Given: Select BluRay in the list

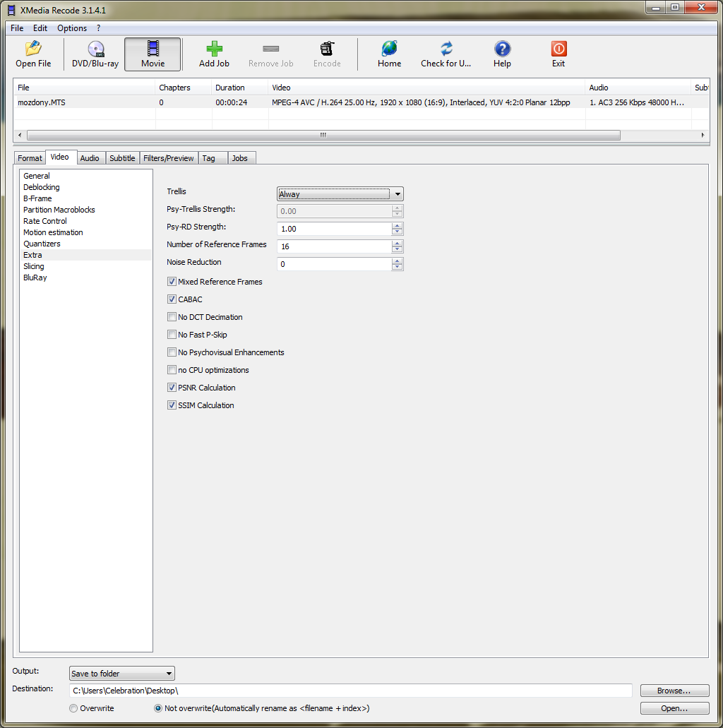Looking at the screenshot, I should (35, 278).
